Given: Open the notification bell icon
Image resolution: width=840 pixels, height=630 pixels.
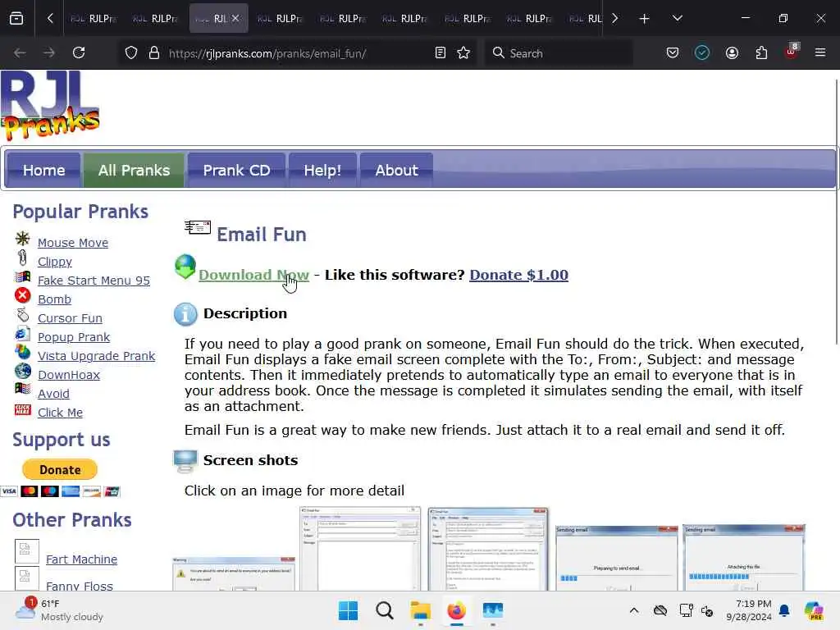Looking at the screenshot, I should point(784,610).
